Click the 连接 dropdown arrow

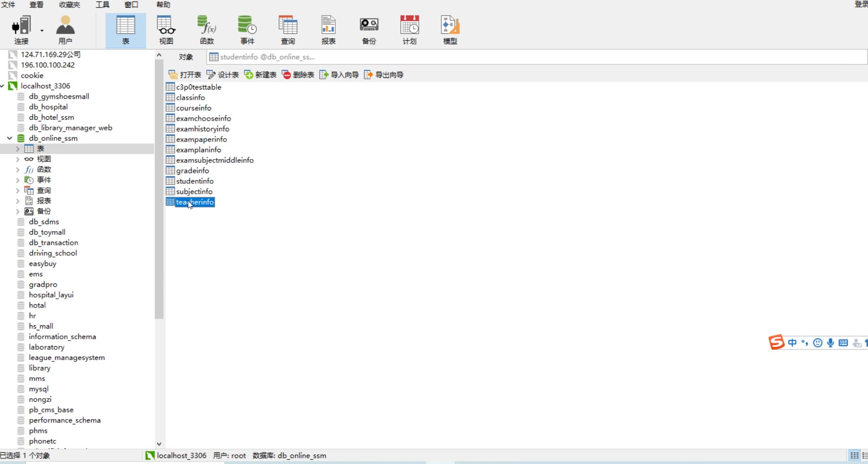point(42,31)
